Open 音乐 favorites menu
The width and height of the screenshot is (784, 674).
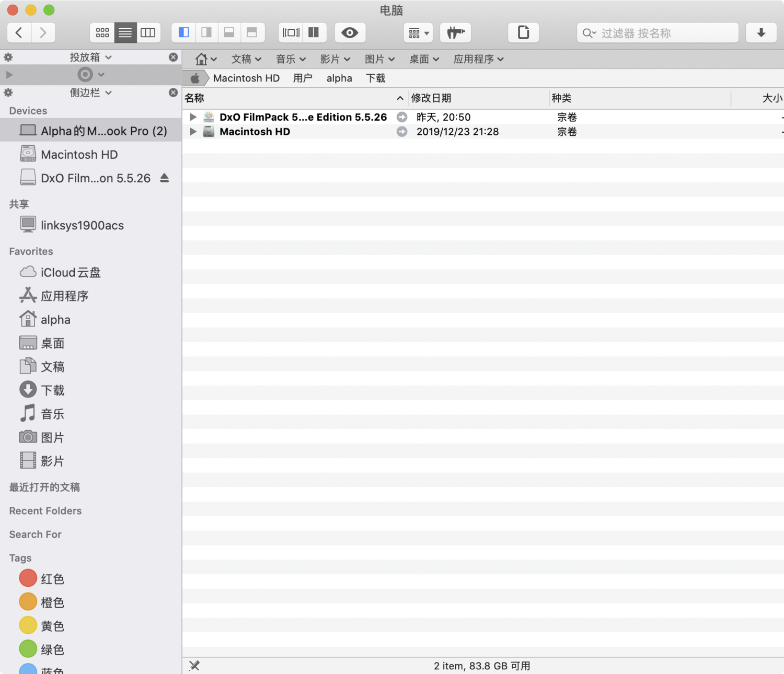click(291, 59)
